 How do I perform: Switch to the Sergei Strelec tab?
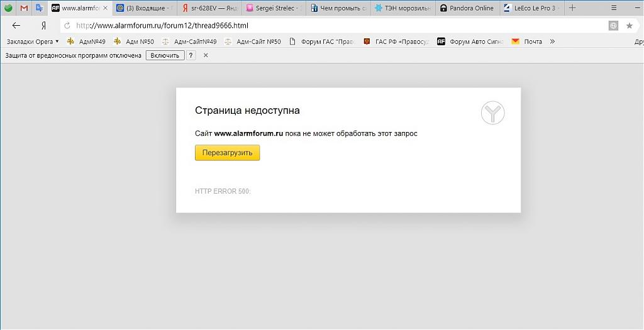tap(274, 8)
